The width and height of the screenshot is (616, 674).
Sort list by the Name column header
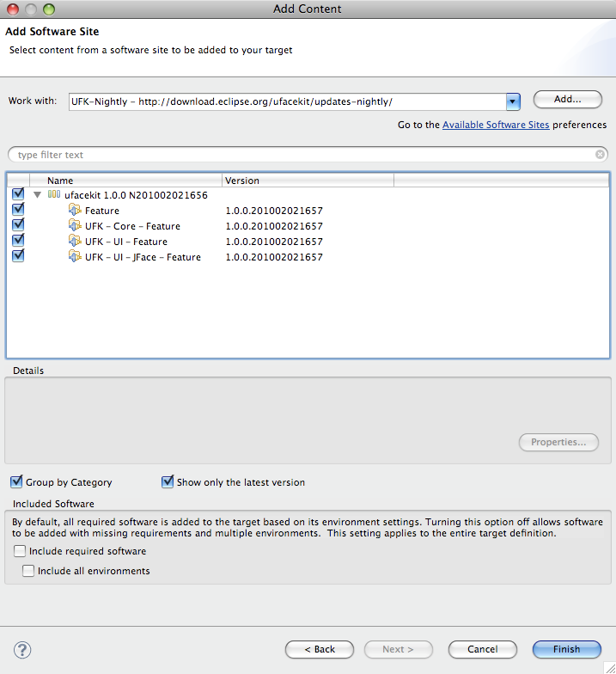click(129, 181)
